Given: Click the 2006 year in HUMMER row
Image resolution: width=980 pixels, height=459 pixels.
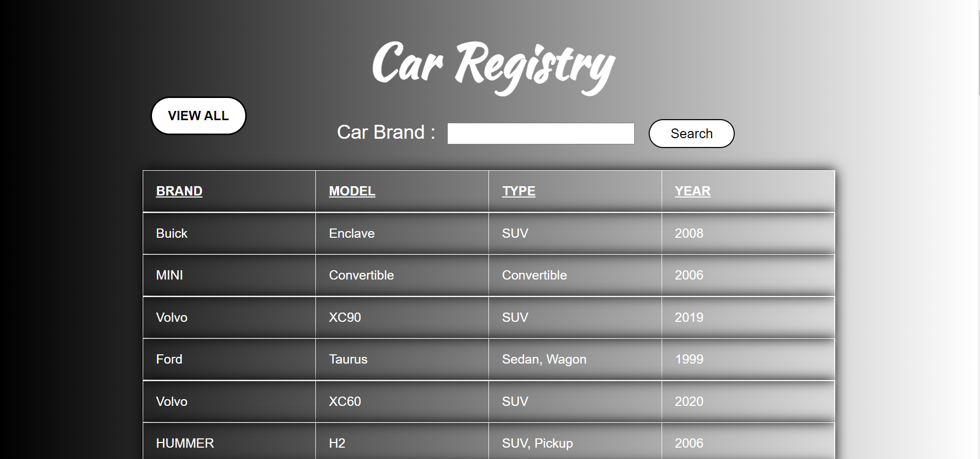Looking at the screenshot, I should pyautogui.click(x=748, y=441).
